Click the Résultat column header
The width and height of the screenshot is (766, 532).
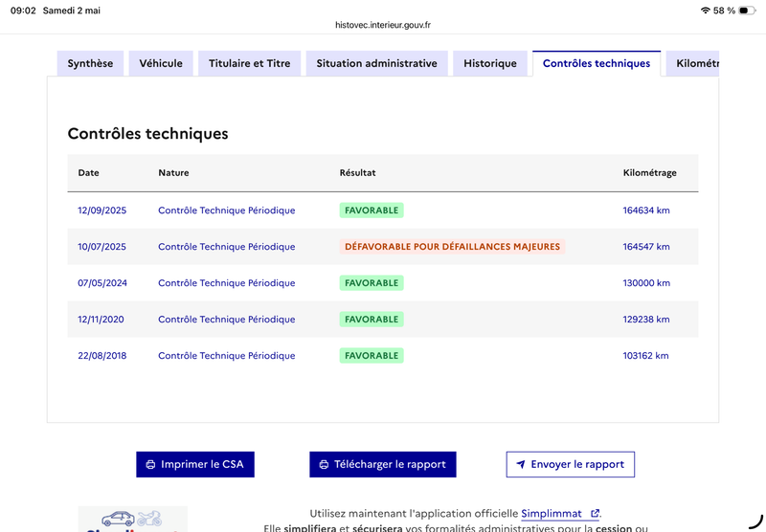(357, 173)
